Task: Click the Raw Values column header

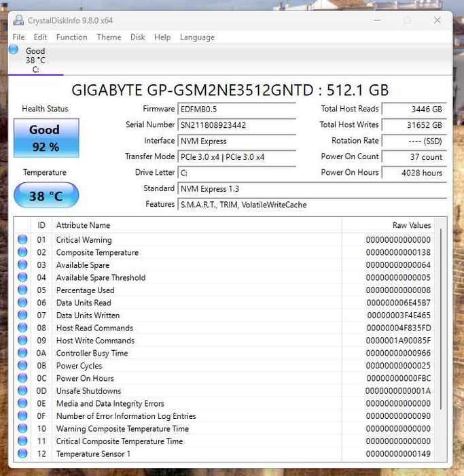Action: coord(389,225)
